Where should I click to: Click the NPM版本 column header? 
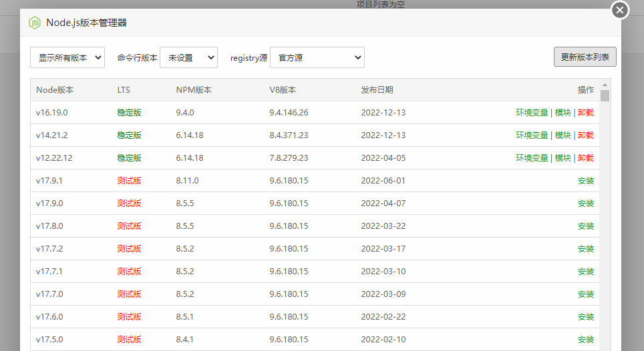194,90
